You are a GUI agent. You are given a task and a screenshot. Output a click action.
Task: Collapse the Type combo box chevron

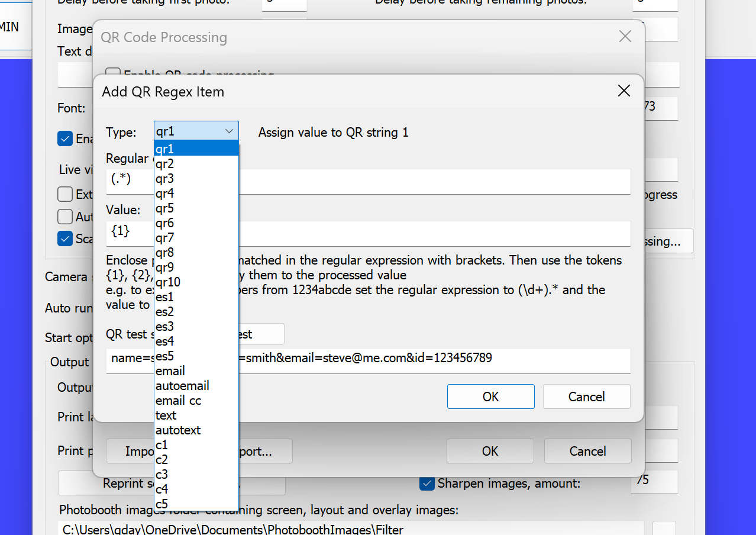(229, 130)
